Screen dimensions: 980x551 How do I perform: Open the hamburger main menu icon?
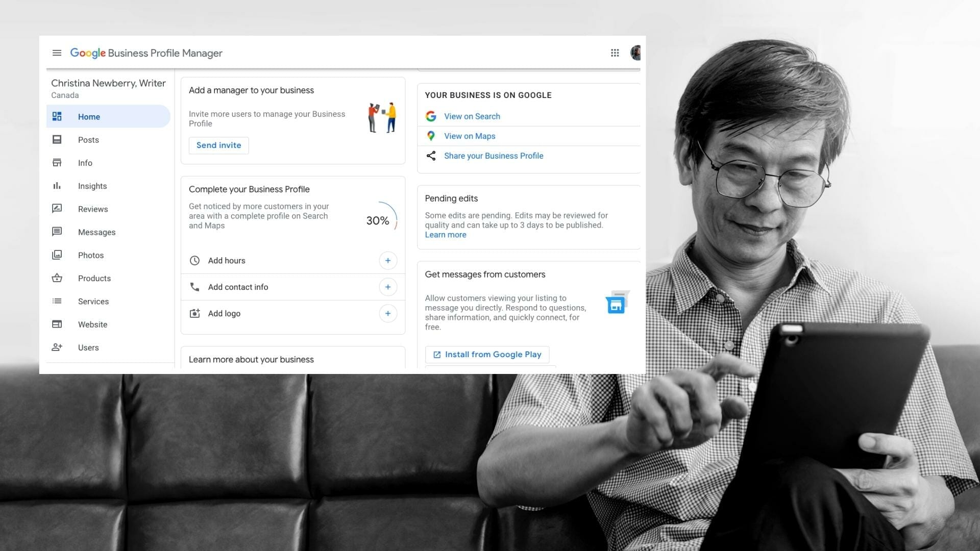click(x=57, y=53)
